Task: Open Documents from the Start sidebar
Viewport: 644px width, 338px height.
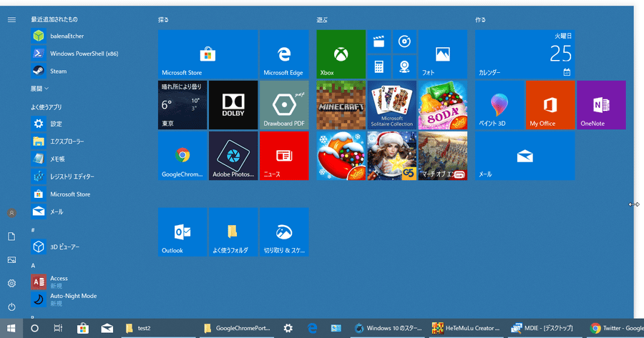Action: 11,237
